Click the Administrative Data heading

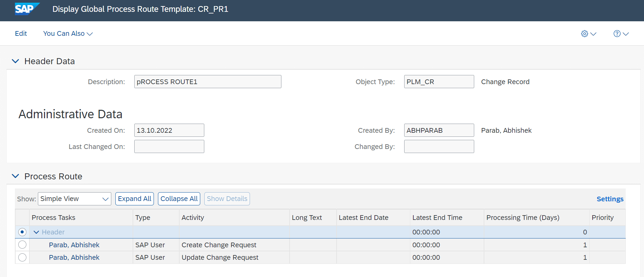pyautogui.click(x=70, y=114)
